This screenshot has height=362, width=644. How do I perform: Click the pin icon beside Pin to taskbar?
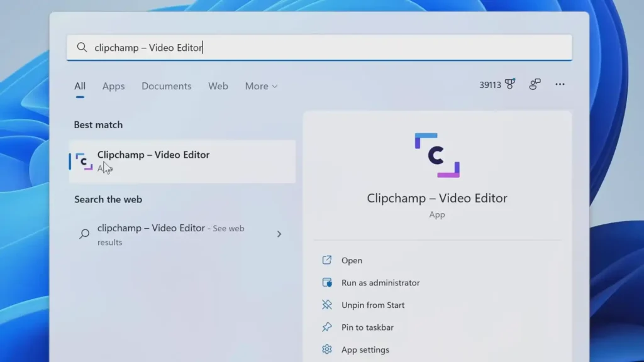point(327,327)
